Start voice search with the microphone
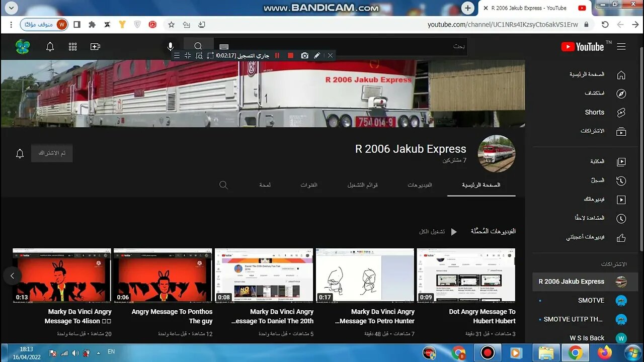The height and width of the screenshot is (362, 644). click(x=171, y=47)
